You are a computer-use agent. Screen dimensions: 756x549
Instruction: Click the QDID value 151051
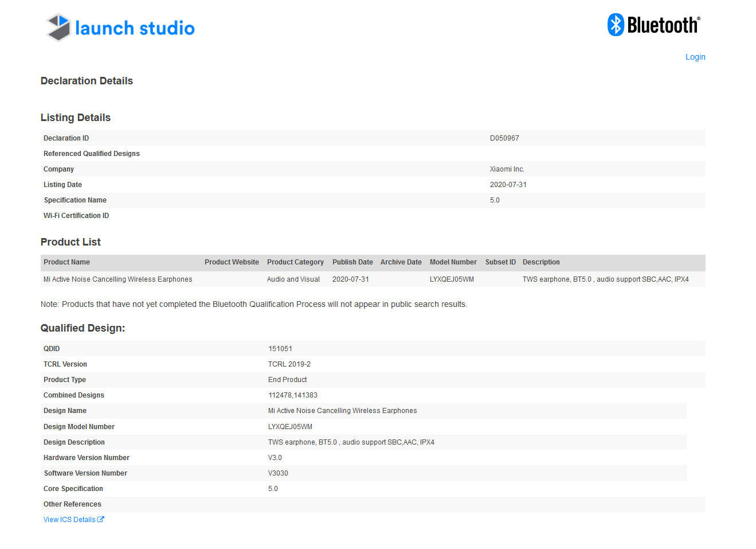(x=280, y=349)
